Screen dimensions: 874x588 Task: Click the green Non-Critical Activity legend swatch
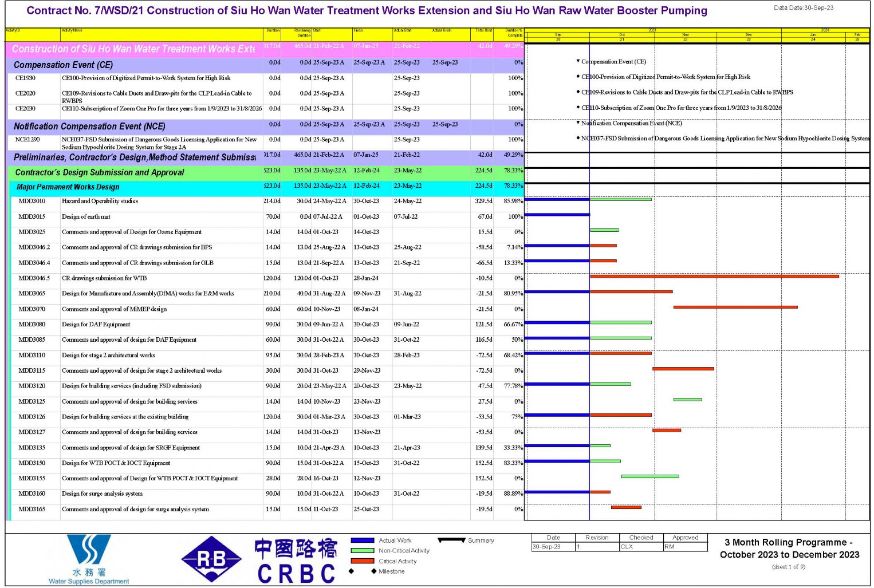362,551
